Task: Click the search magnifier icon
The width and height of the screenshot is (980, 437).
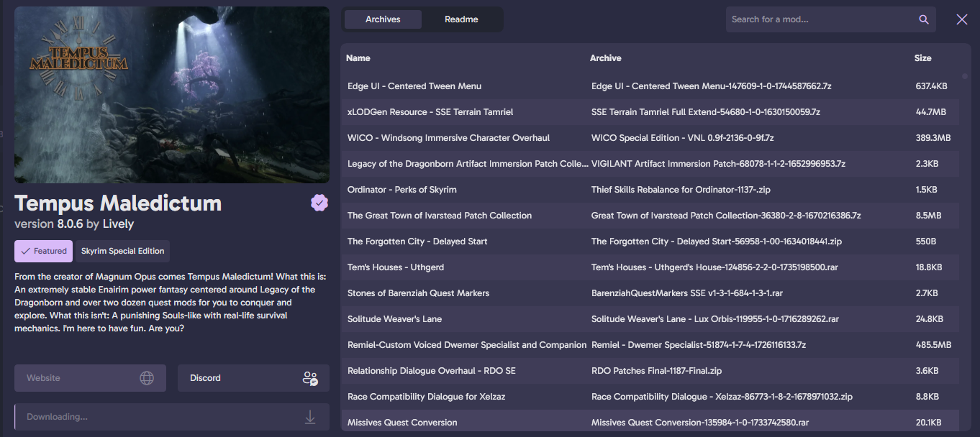Action: 924,19
